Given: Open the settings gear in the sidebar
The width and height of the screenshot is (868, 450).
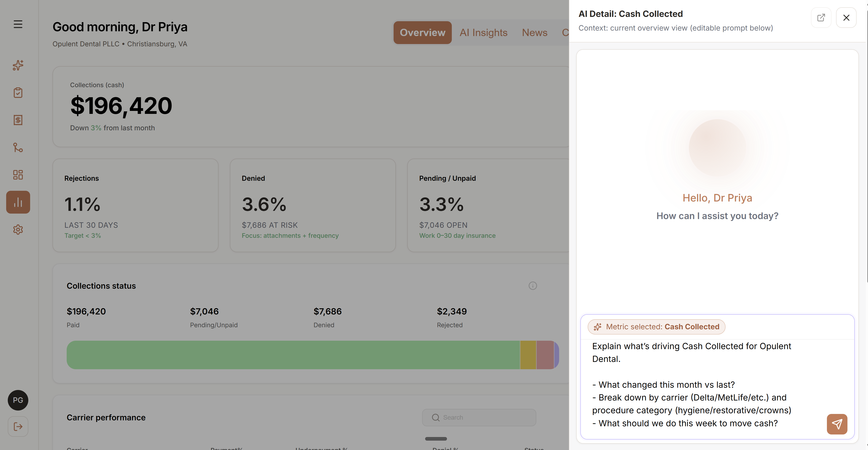Looking at the screenshot, I should click(x=18, y=230).
